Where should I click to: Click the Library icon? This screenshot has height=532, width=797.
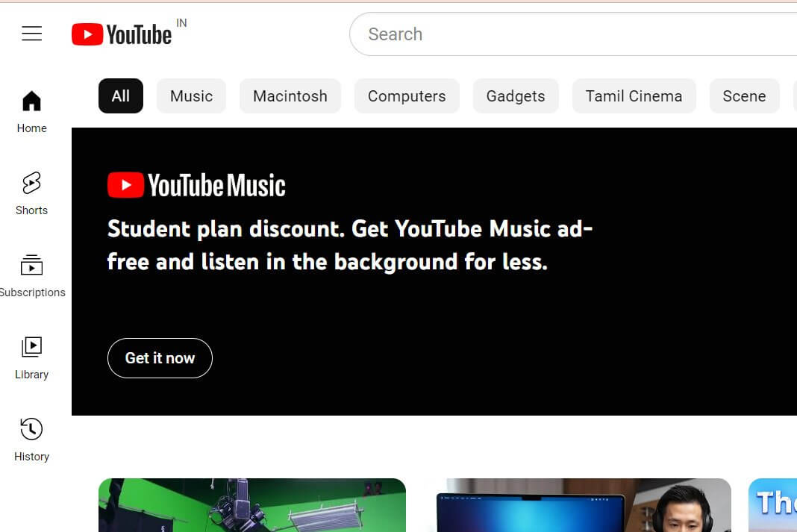click(x=31, y=357)
